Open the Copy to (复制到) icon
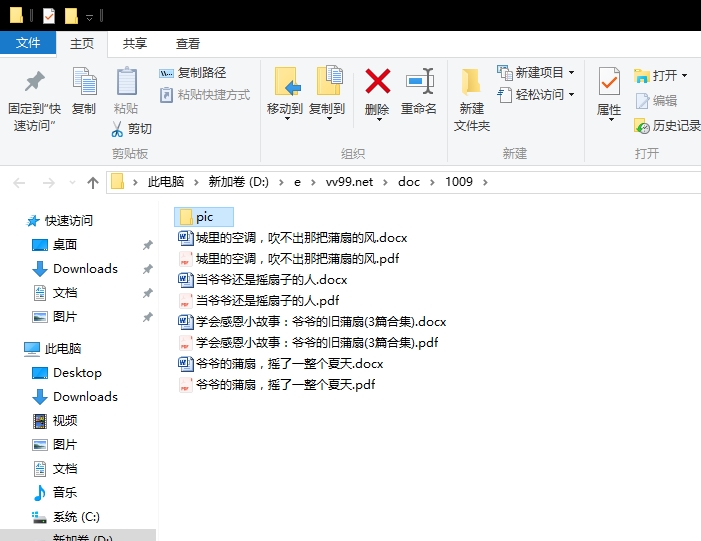Viewport: 701px width, 541px height. coord(329,80)
